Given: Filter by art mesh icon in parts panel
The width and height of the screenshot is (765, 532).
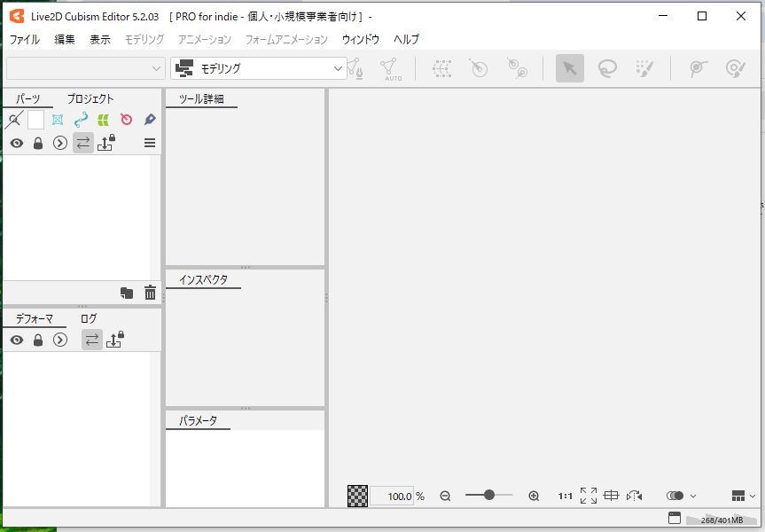Looking at the screenshot, I should tap(58, 120).
